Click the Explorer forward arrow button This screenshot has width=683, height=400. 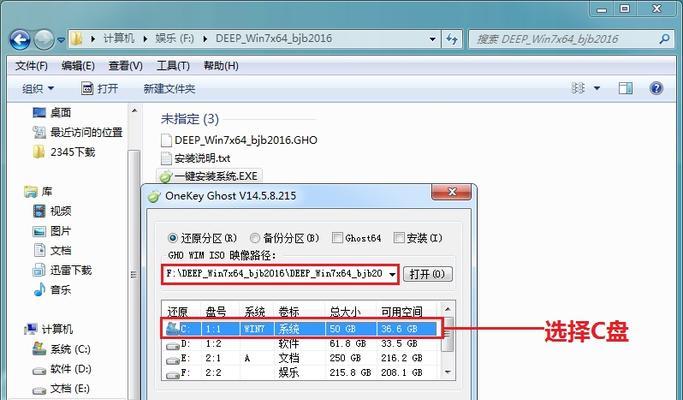pyautogui.click(x=44, y=40)
